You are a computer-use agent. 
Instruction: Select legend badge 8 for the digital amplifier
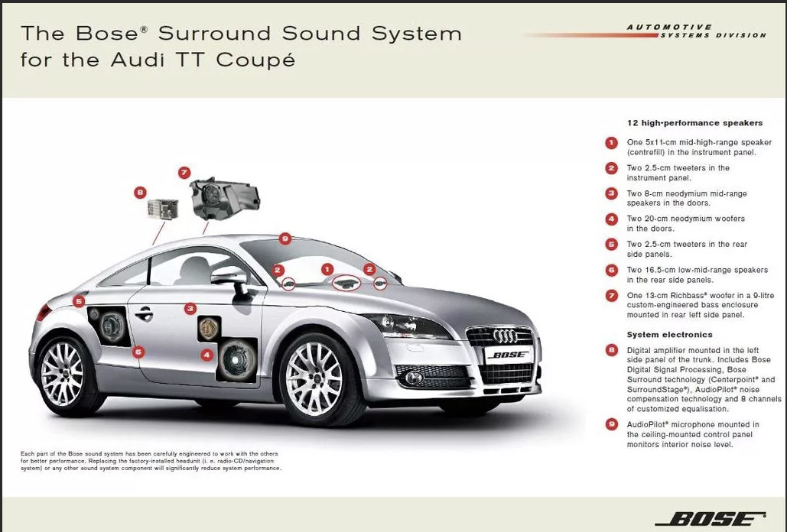click(x=611, y=350)
